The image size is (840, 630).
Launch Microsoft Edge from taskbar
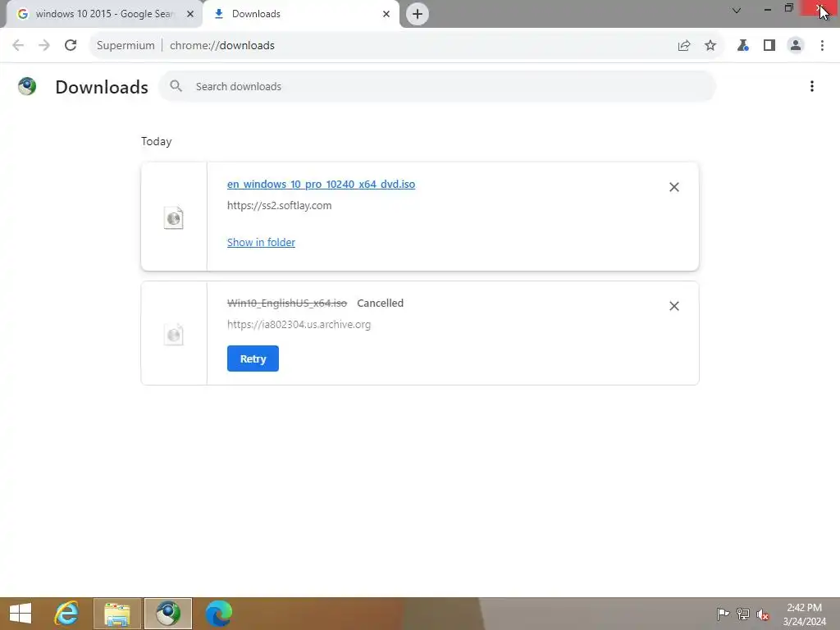pyautogui.click(x=218, y=614)
